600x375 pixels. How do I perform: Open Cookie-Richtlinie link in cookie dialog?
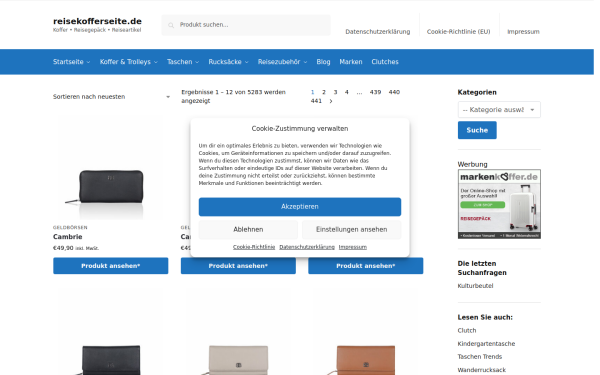[254, 247]
